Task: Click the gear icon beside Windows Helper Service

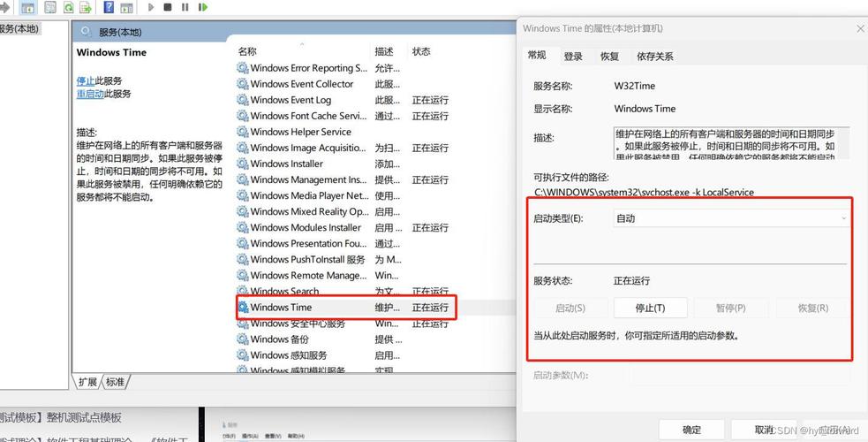Action: point(243,132)
